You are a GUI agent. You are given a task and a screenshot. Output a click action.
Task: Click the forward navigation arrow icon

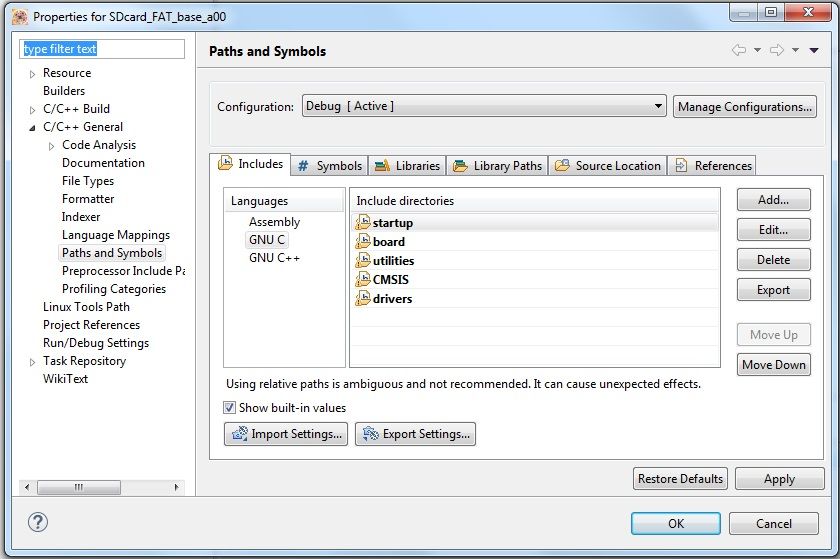pyautogui.click(x=776, y=50)
